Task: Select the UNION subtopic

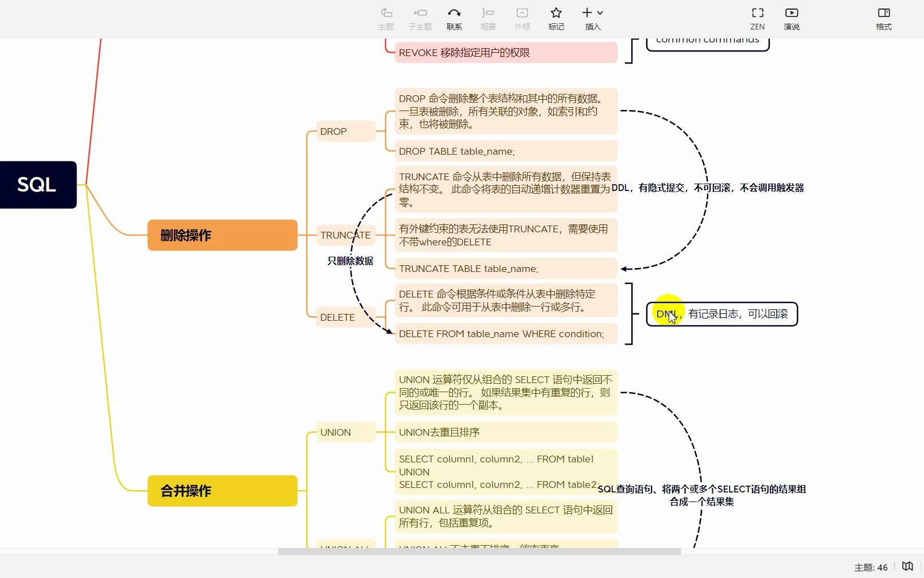Action: [346, 432]
